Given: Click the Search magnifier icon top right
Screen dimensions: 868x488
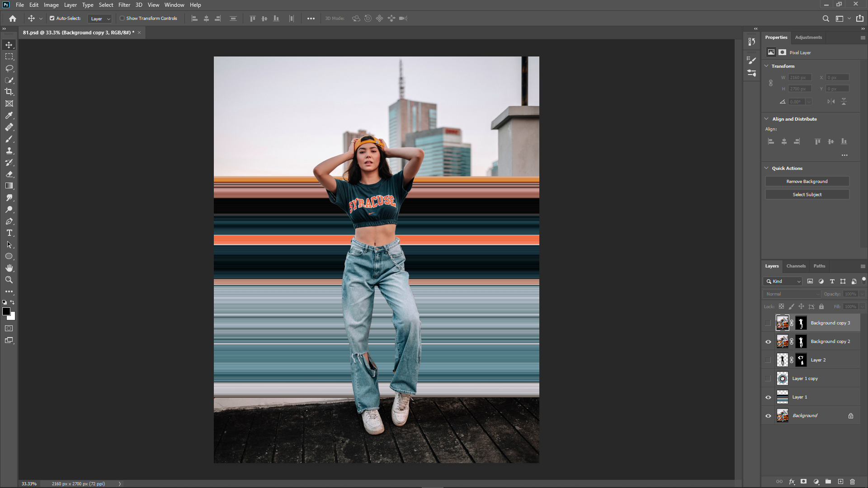Looking at the screenshot, I should [826, 19].
